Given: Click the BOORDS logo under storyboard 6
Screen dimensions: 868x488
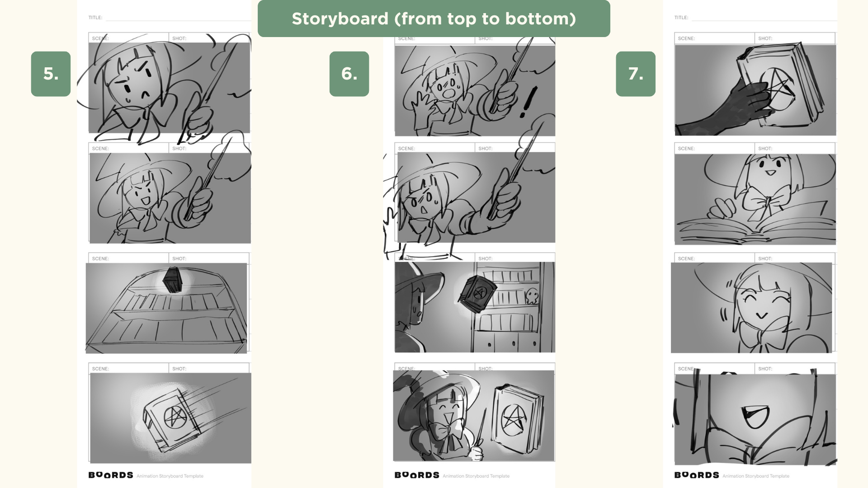Looking at the screenshot, I should tap(417, 475).
